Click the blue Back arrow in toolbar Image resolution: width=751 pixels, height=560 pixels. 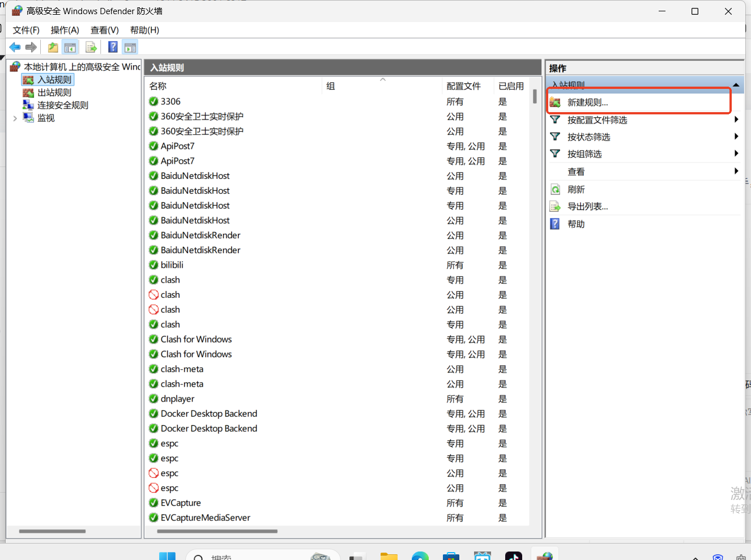coord(15,48)
